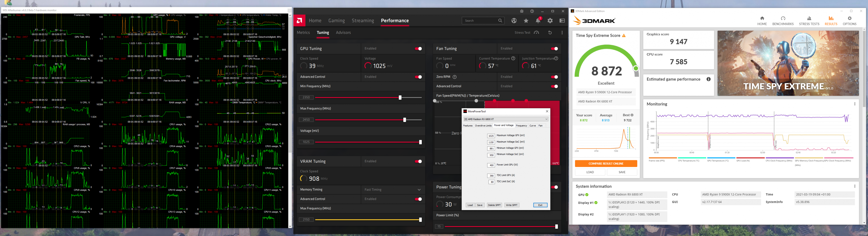Click the Power Limit slider handle
868x236 pixels.
tap(556, 227)
